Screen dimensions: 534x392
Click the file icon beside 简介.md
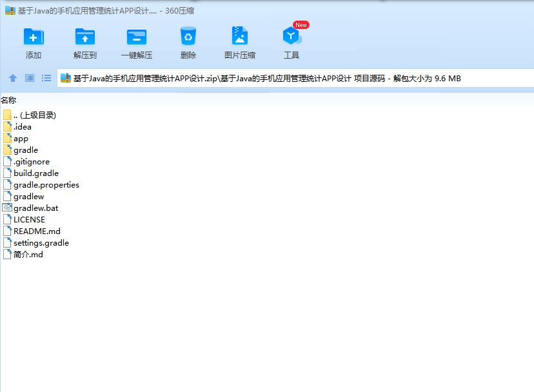coord(8,254)
